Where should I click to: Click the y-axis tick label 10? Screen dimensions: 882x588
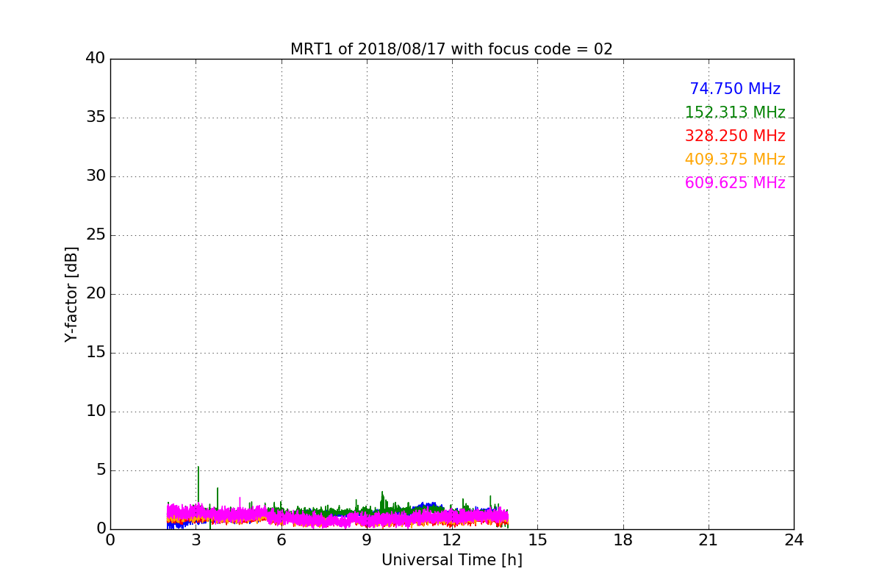pyautogui.click(x=96, y=412)
